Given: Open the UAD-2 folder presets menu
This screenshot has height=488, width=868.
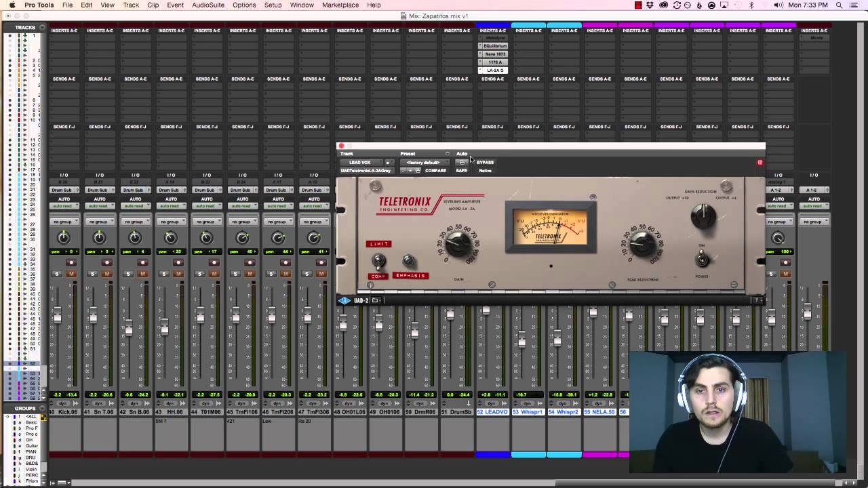Looking at the screenshot, I should [x=376, y=300].
